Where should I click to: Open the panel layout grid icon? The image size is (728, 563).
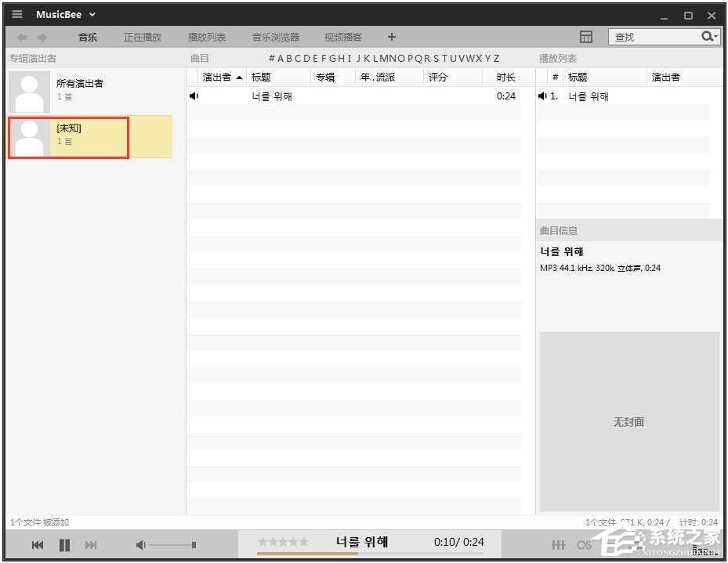click(586, 36)
